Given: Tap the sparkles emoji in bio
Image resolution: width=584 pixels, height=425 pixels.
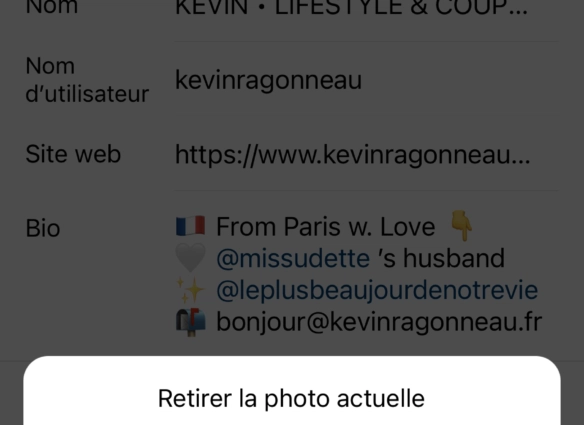Looking at the screenshot, I should pos(190,289).
